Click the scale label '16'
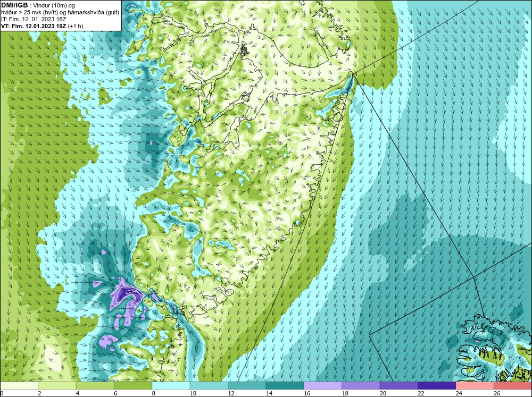The image size is (532, 397). pyautogui.click(x=307, y=393)
